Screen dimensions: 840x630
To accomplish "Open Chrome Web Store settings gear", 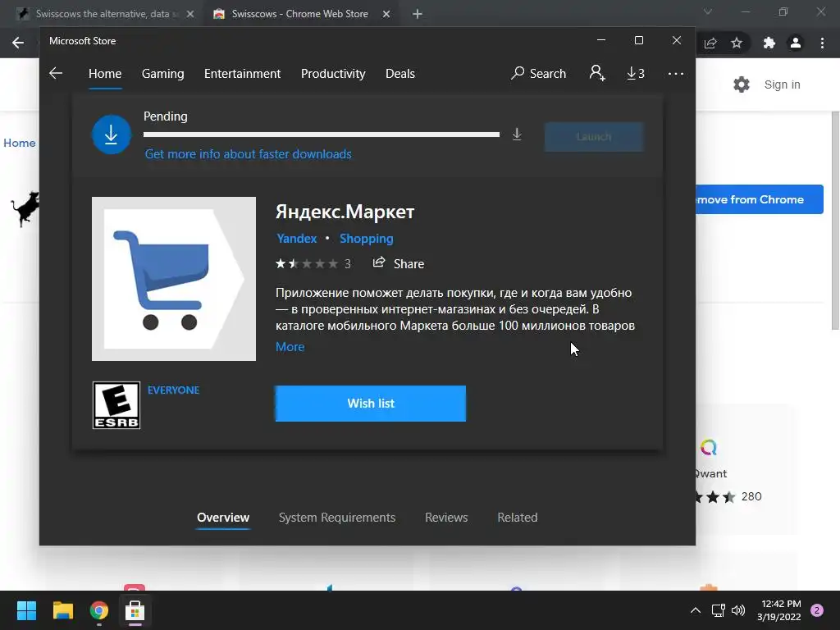I will [x=742, y=84].
